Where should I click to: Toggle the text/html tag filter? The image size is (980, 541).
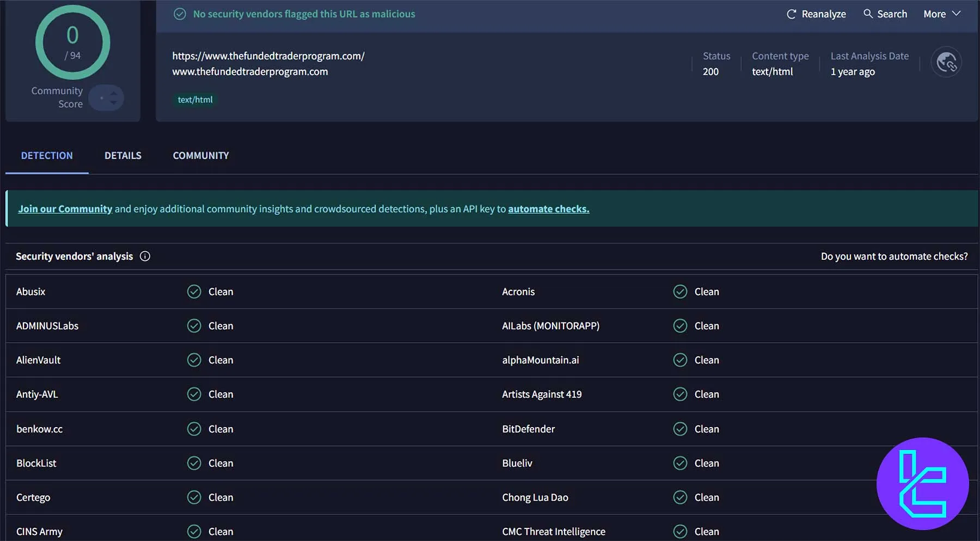pos(194,100)
